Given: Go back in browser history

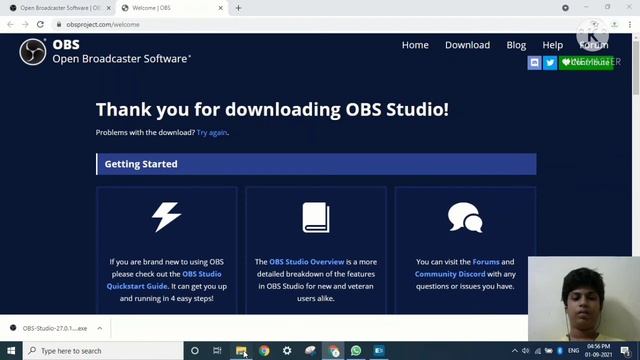Looking at the screenshot, I should pyautogui.click(x=11, y=24).
